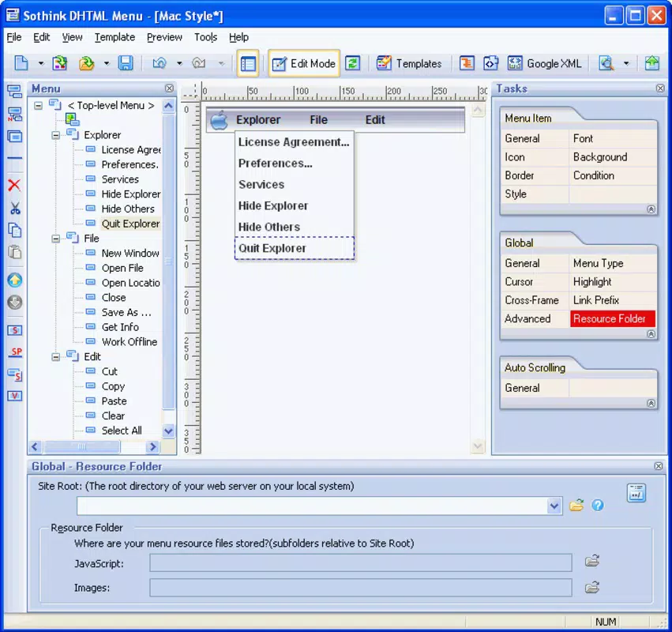Click the Undo toolbar icon
This screenshot has height=632, width=672.
(160, 63)
